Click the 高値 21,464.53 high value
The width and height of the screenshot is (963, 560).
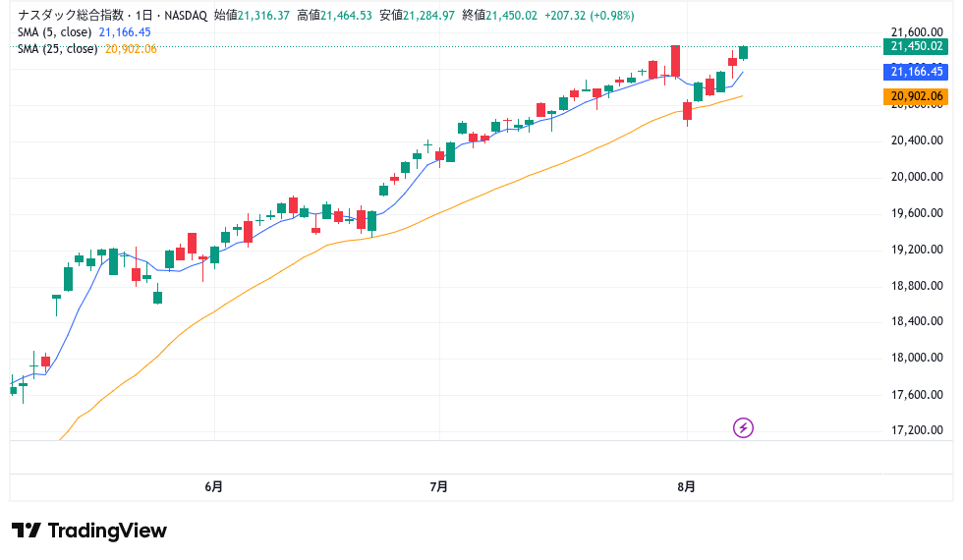335,16
